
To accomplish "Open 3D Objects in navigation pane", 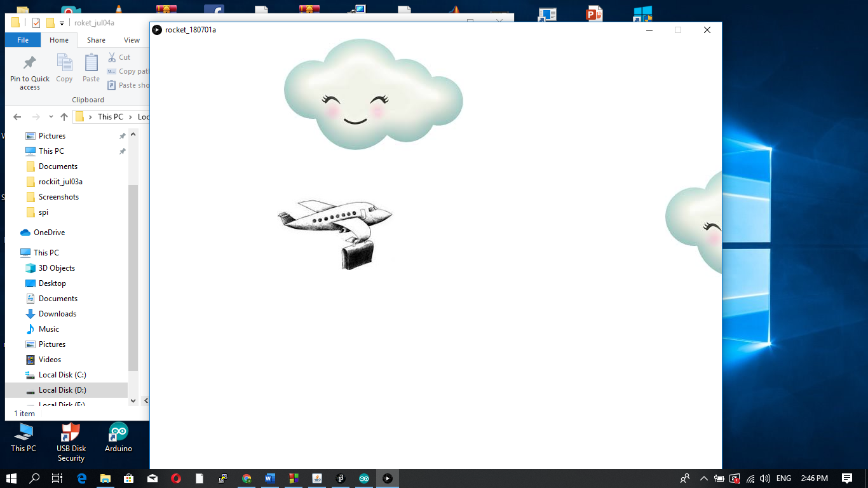I will click(x=57, y=268).
